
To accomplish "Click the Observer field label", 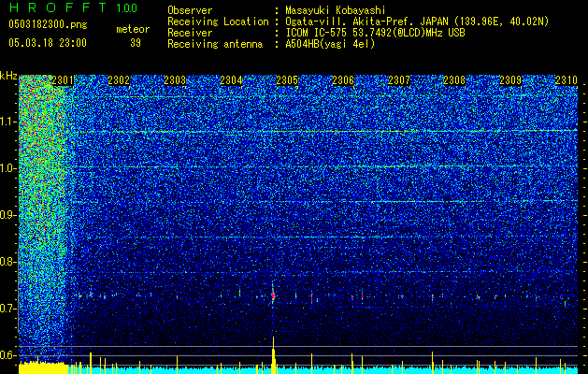I will coord(190,10).
